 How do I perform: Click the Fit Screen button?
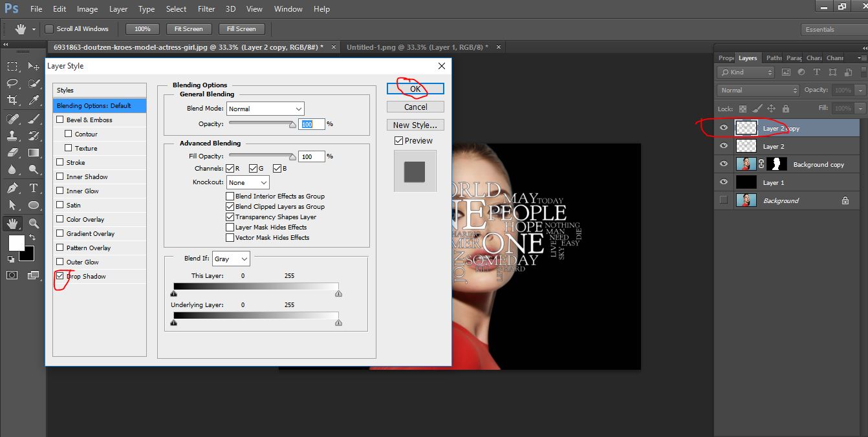pos(188,28)
